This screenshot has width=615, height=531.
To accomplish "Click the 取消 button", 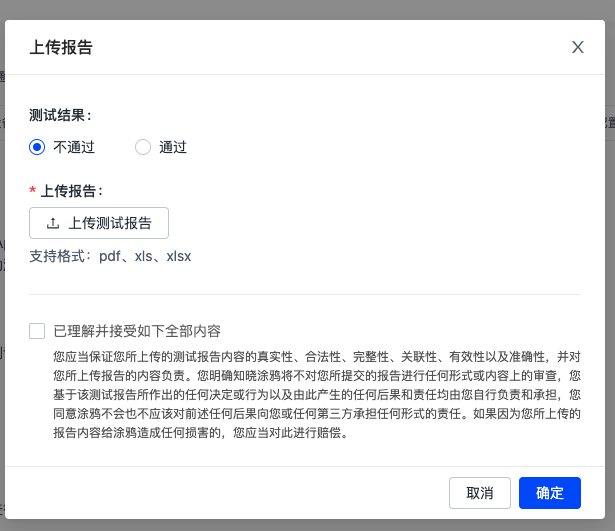I will point(480,493).
